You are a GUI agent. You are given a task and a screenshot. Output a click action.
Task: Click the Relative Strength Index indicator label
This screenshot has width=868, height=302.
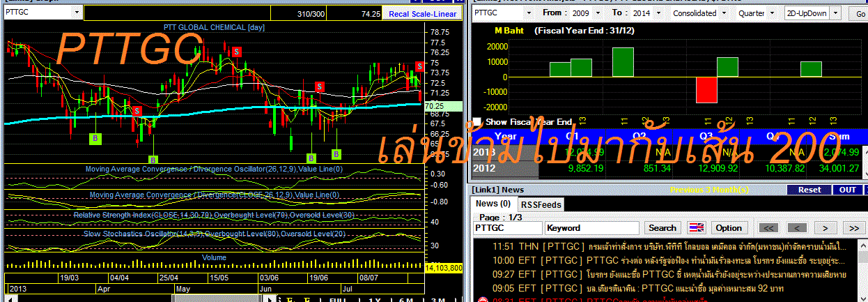(214, 215)
